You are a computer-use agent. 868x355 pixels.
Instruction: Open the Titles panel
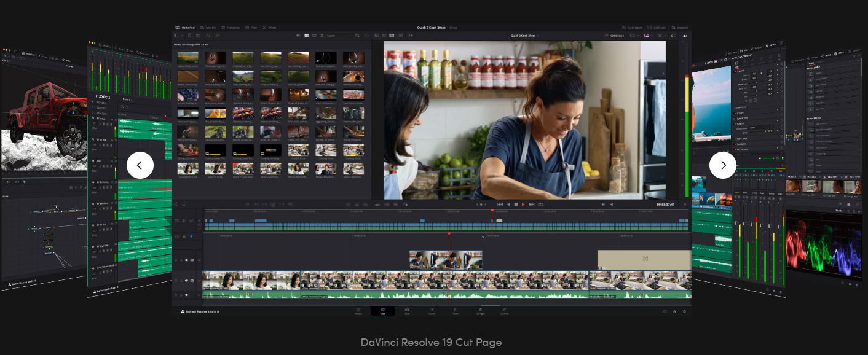[251, 28]
